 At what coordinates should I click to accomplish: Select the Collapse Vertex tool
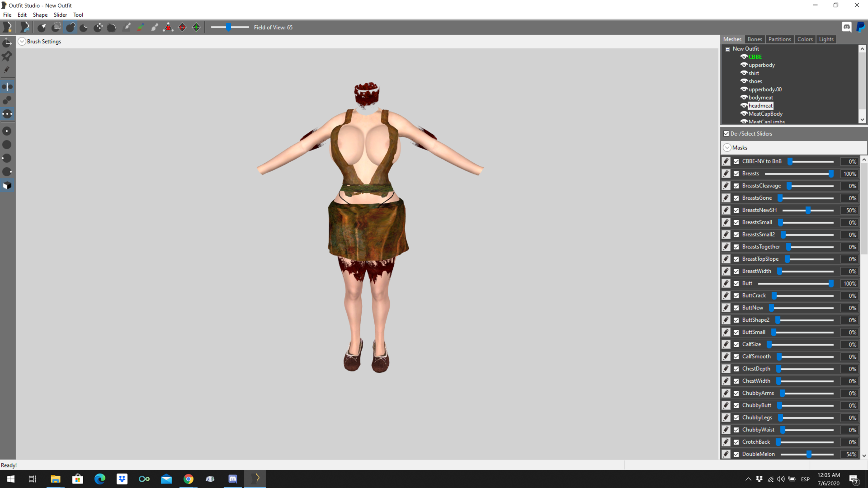[x=168, y=28]
